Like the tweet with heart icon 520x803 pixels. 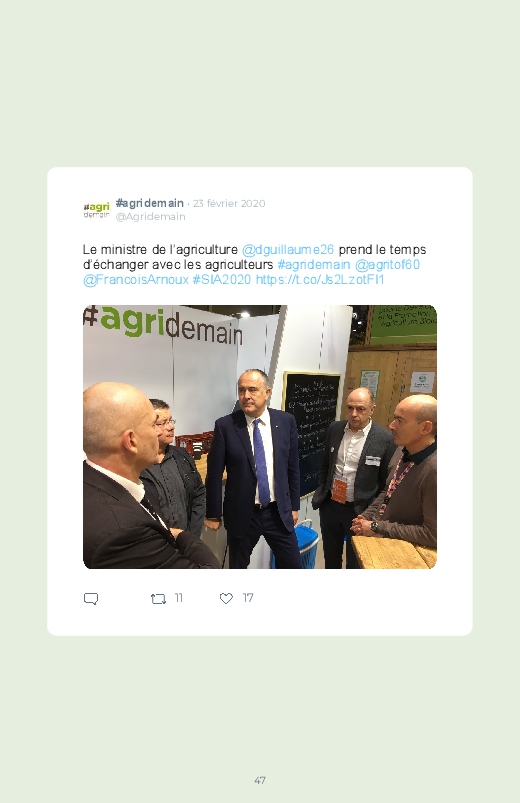pyautogui.click(x=226, y=598)
